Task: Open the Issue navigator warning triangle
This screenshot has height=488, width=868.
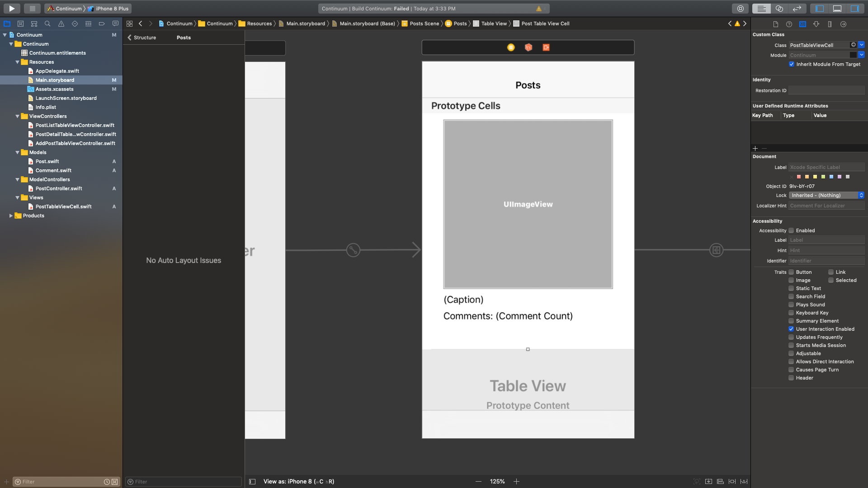Action: (61, 23)
